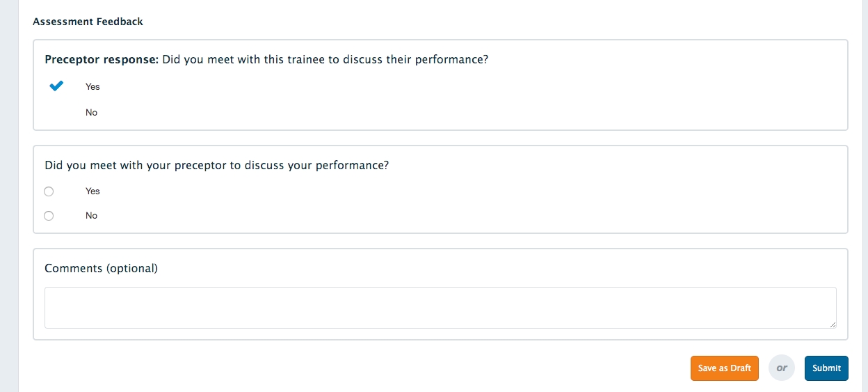Click the 'Comments (optional)' label
This screenshot has width=868, height=392.
101,268
